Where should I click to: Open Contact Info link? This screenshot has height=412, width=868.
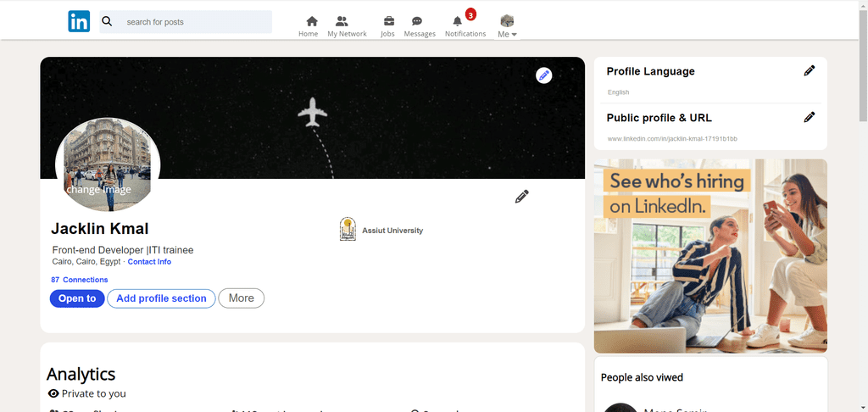click(149, 262)
